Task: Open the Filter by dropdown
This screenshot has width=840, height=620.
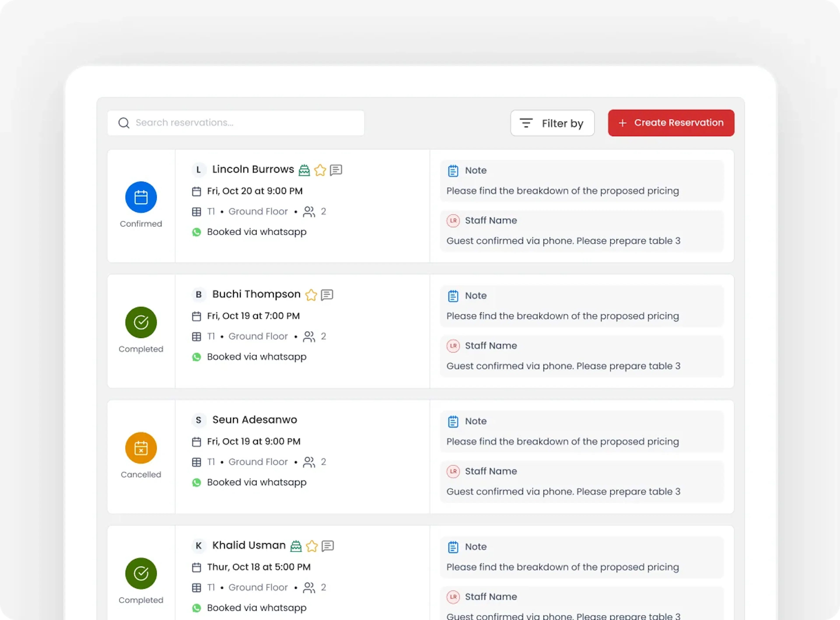Action: 552,123
